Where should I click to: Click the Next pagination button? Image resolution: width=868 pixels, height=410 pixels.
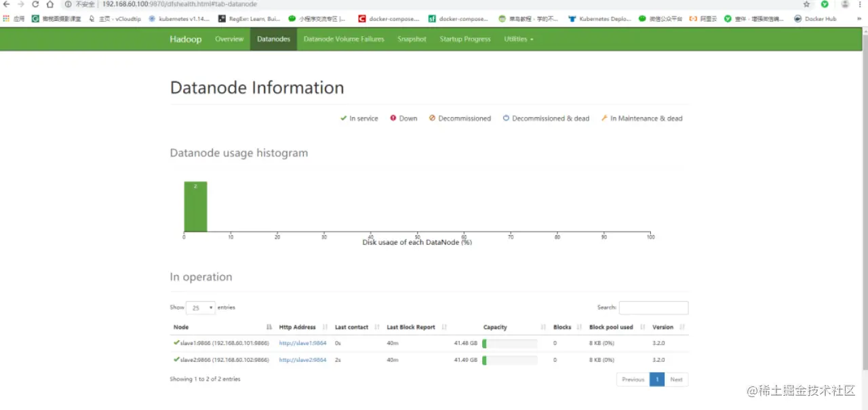click(x=676, y=380)
